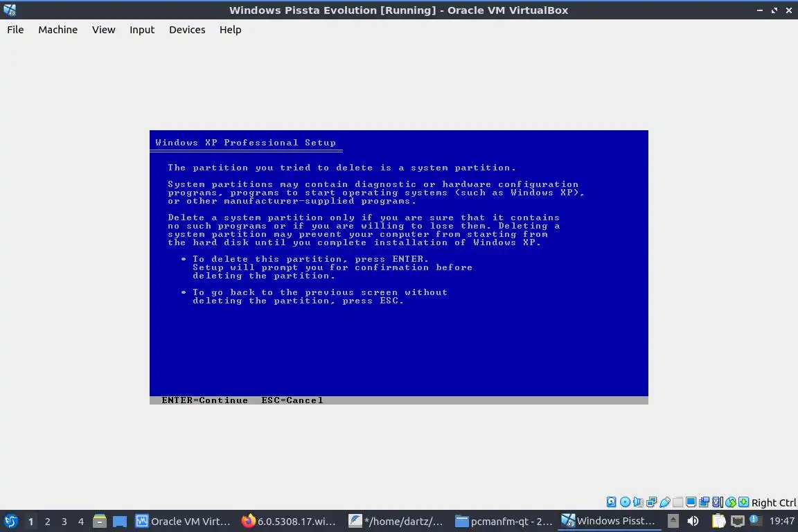Viewport: 798px width, 532px height.
Task: Click the keyboard capture arrow icon
Action: pyautogui.click(x=743, y=502)
